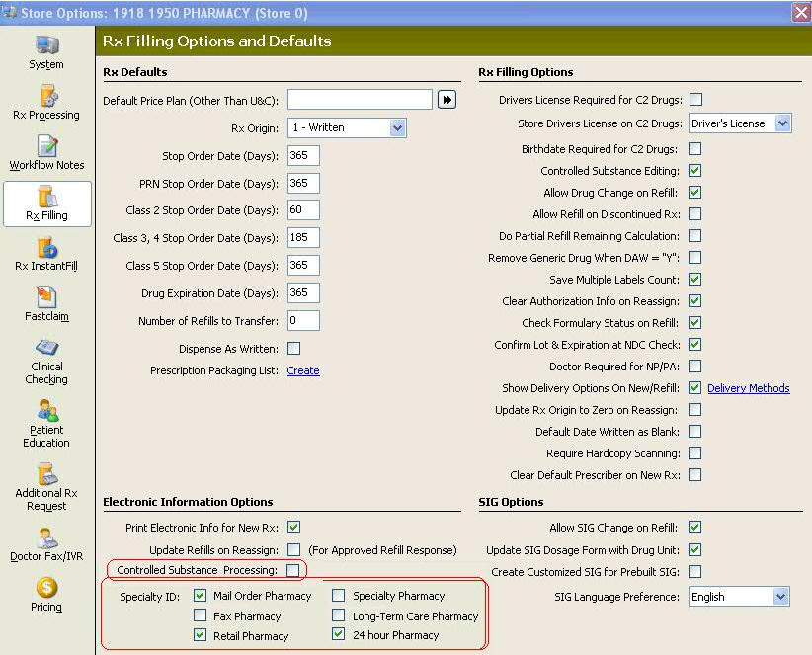Click the Delivery Methods link
Image resolution: width=812 pixels, height=655 pixels.
(x=748, y=388)
